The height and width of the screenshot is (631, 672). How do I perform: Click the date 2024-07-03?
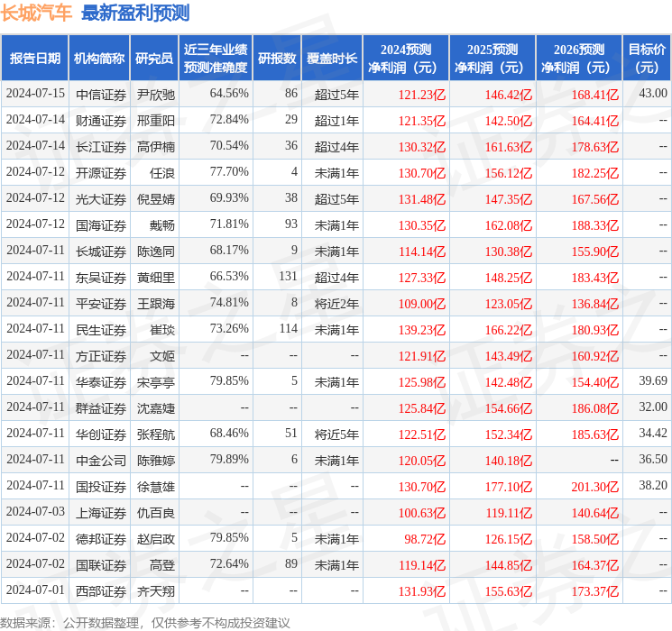pyautogui.click(x=35, y=511)
